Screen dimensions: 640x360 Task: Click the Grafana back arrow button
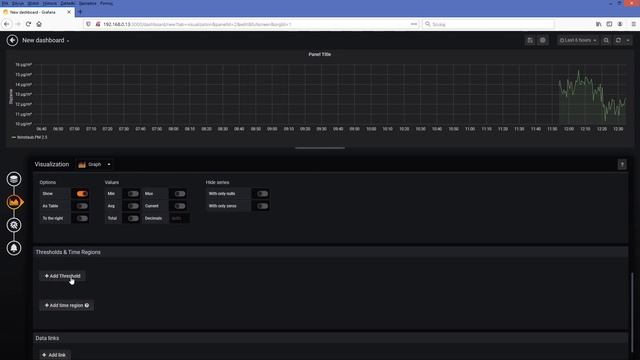click(12, 40)
